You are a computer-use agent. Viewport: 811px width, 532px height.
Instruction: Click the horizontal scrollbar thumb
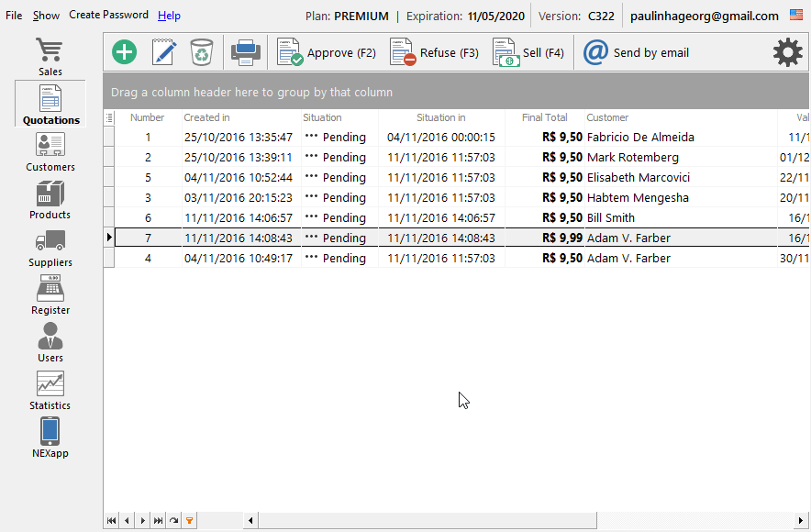(428, 521)
